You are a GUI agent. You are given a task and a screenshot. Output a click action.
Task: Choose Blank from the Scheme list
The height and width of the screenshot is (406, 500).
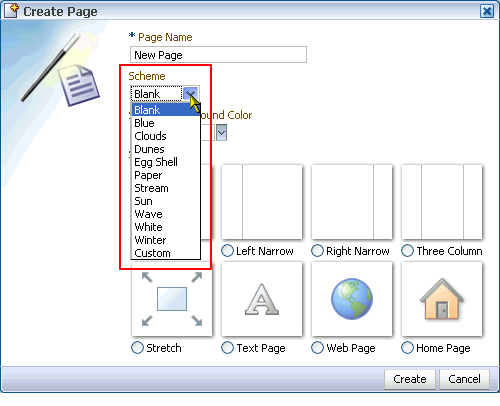click(166, 110)
